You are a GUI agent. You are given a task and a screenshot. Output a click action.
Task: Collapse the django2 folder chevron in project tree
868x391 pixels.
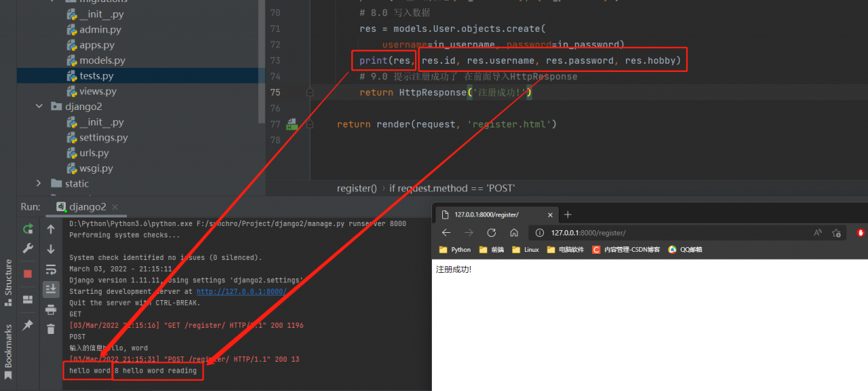[39, 107]
